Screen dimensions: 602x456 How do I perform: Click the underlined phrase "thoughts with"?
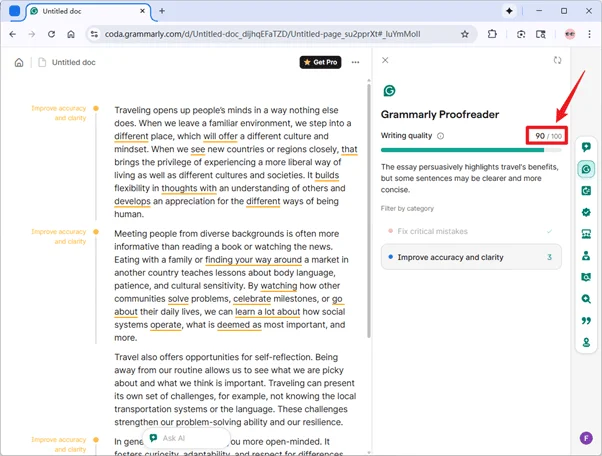(x=189, y=188)
